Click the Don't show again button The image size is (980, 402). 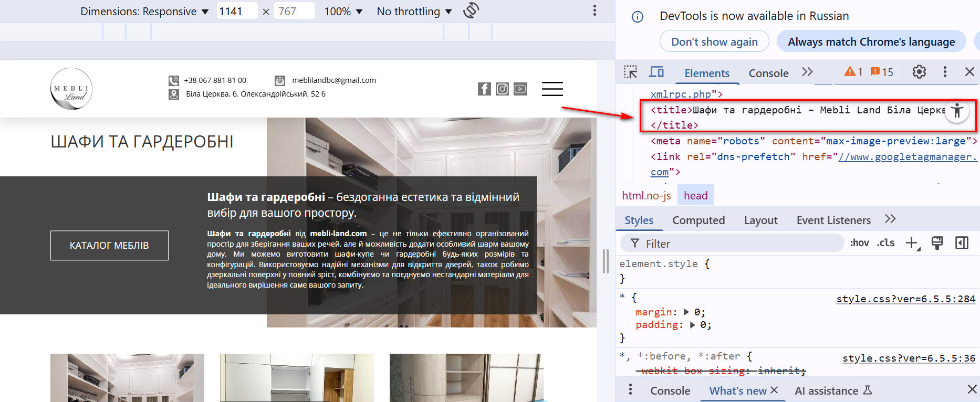coord(714,41)
